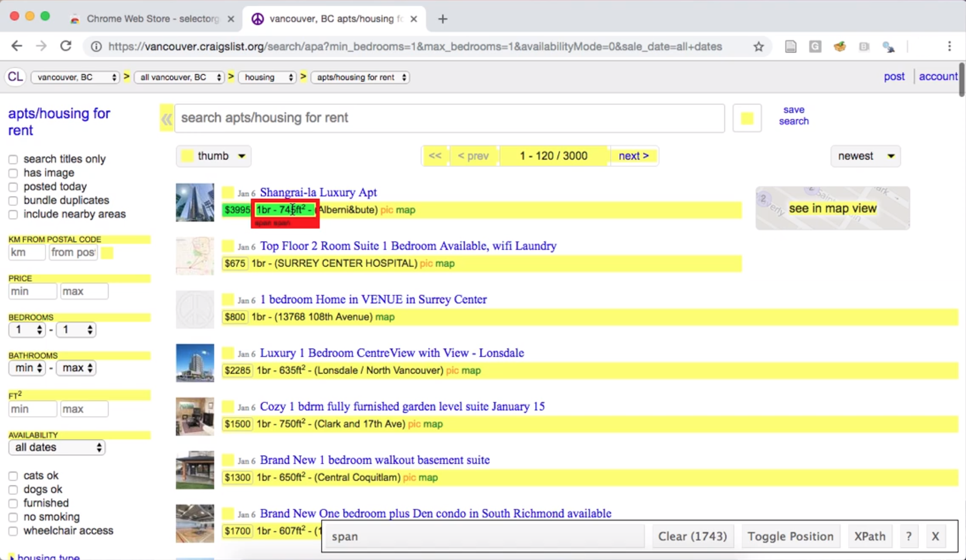Screen dimensions: 966x560
Task: Switch to the Chrome Web Store tab
Action: 151,19
